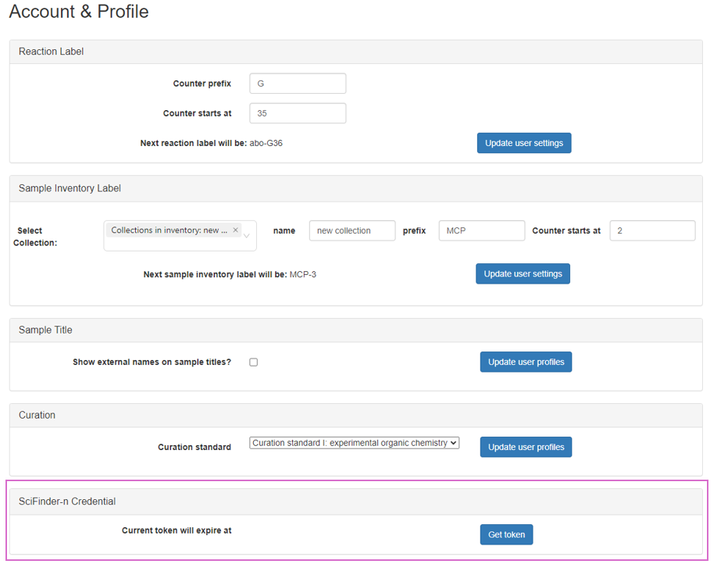Click the sample inventory counter field showing 2
This screenshot has width=728, height=564.
pyautogui.click(x=651, y=230)
